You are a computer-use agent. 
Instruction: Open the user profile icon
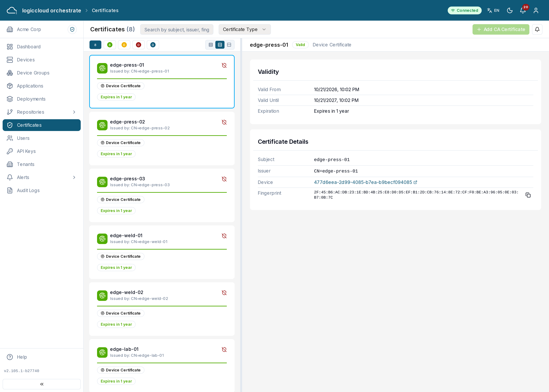point(536,10)
